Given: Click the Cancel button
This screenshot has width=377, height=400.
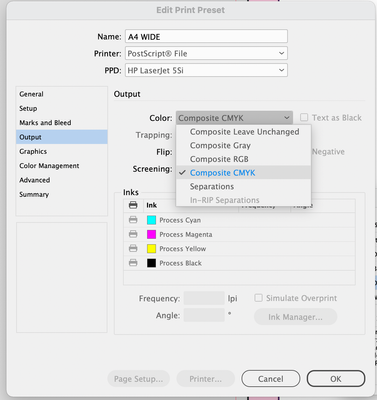Looking at the screenshot, I should pos(271,379).
